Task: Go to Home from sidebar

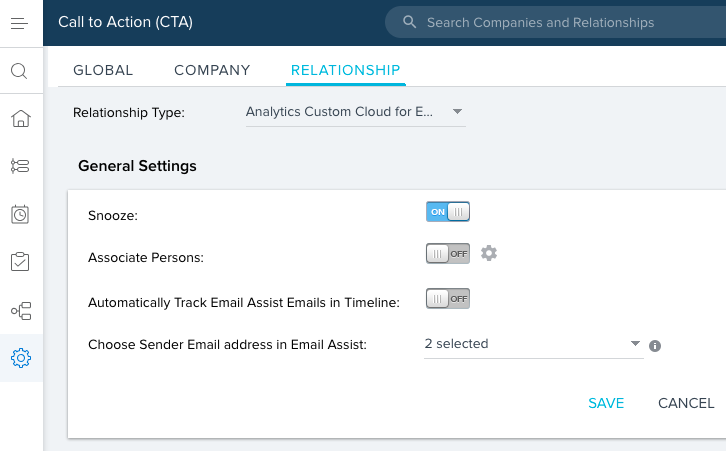Action: click(x=20, y=119)
